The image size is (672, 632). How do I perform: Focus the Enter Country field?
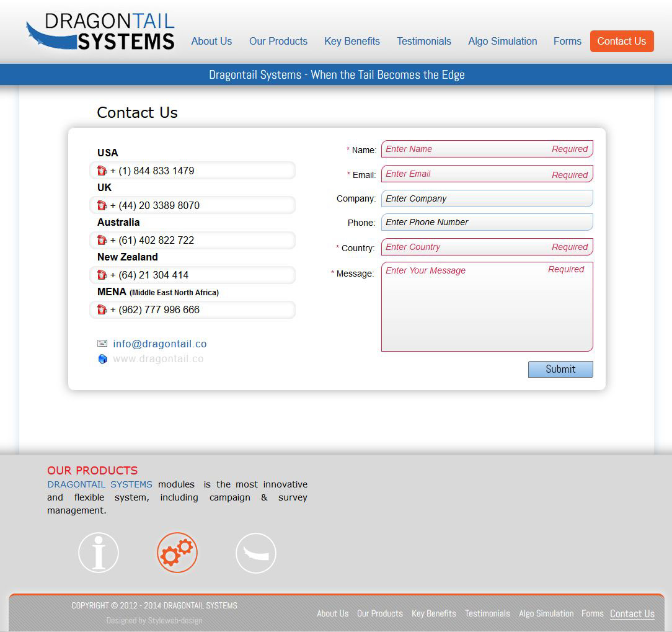pos(487,247)
